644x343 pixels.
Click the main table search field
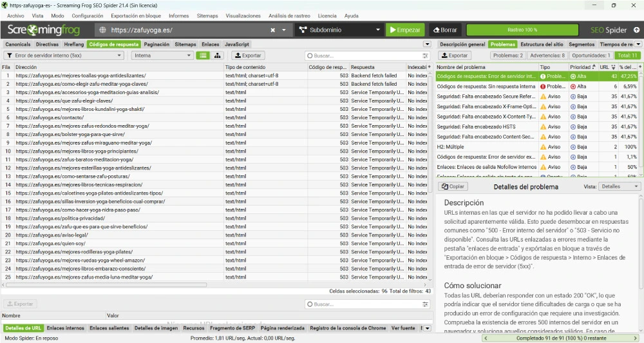[363, 55]
